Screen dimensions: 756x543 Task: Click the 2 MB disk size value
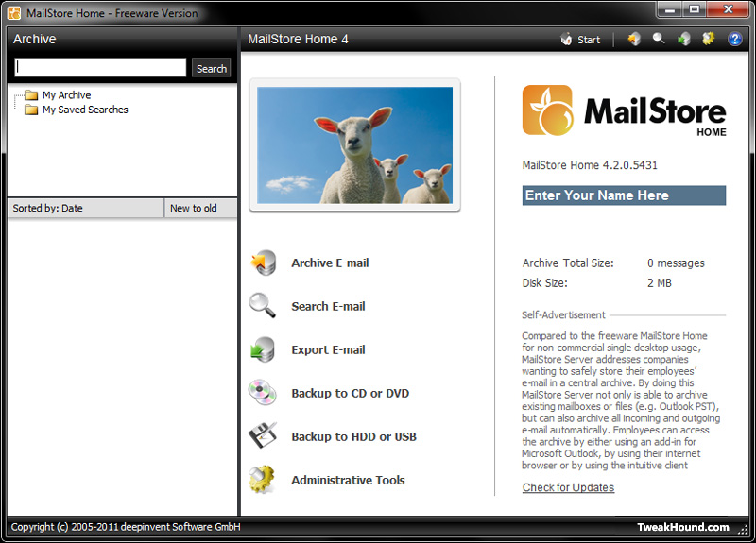tap(659, 282)
